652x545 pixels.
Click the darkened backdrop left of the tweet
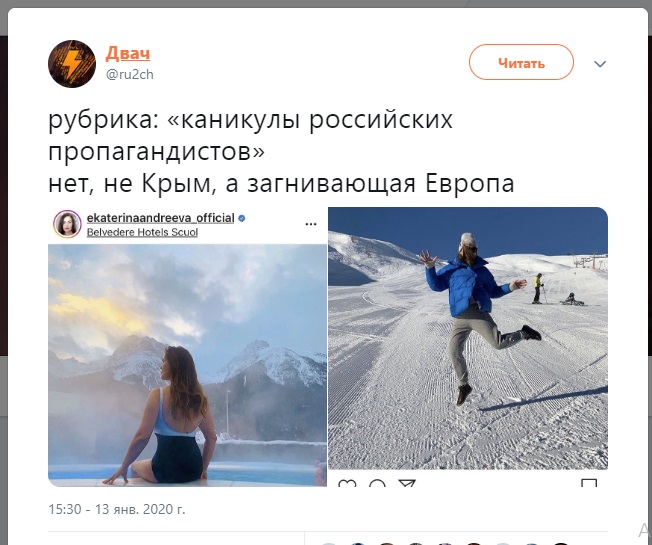pos(3,195)
